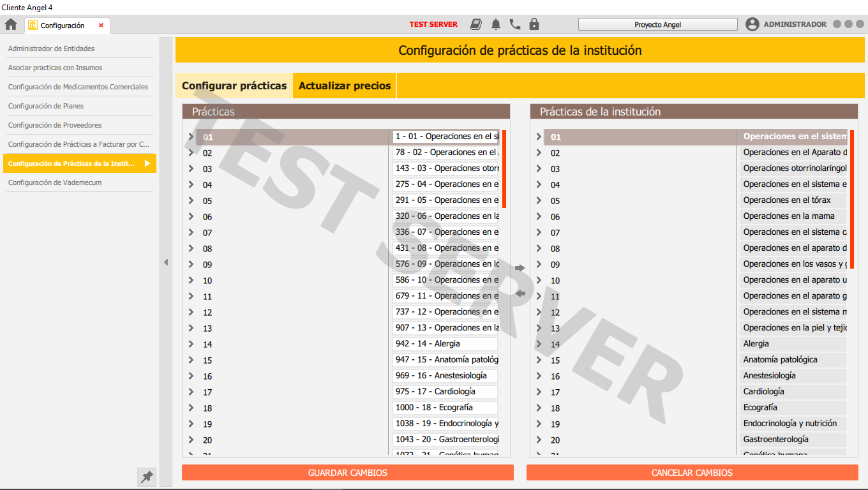Click the lock icon near the toolbar
The height and width of the screenshot is (490, 868).
[x=534, y=24]
